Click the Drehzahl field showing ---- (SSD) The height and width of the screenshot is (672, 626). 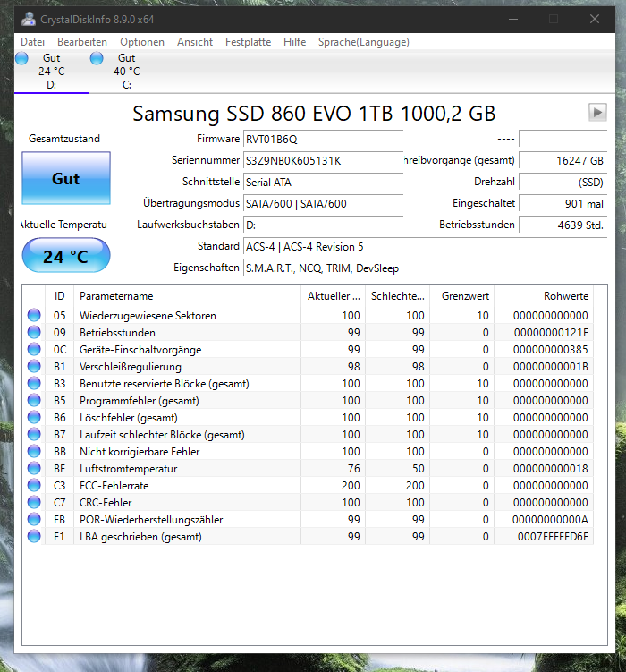pos(563,182)
